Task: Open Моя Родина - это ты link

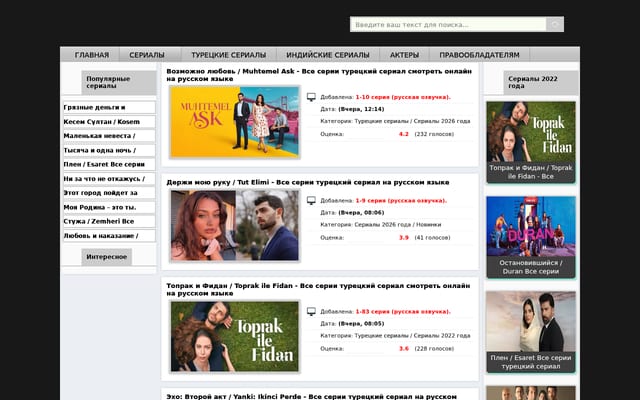Action: pyautogui.click(x=109, y=207)
